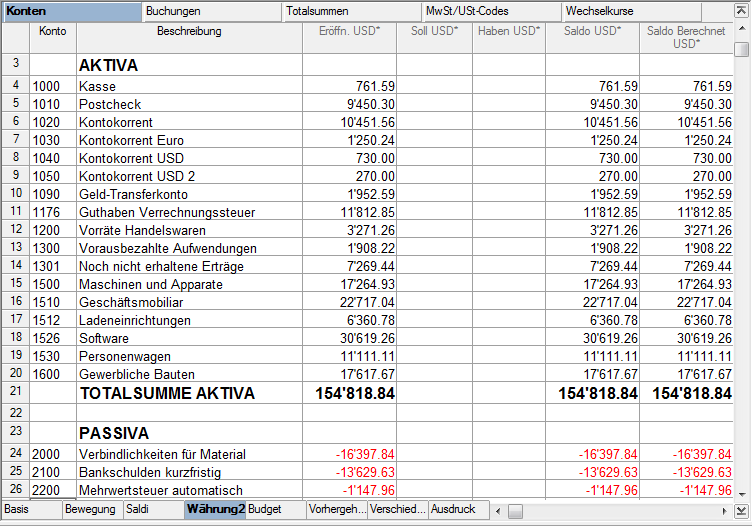Click empty Soll cell for Kontokorrent USD
Image resolution: width=752 pixels, height=526 pixels.
coord(435,158)
